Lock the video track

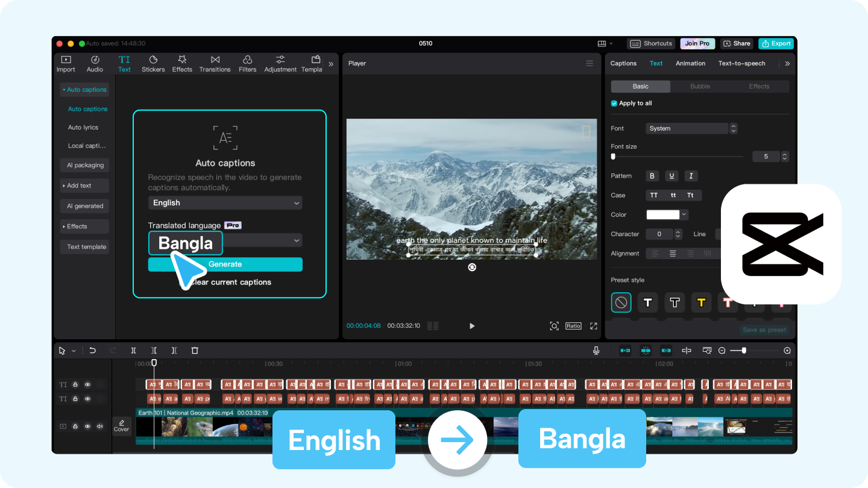[75, 427]
